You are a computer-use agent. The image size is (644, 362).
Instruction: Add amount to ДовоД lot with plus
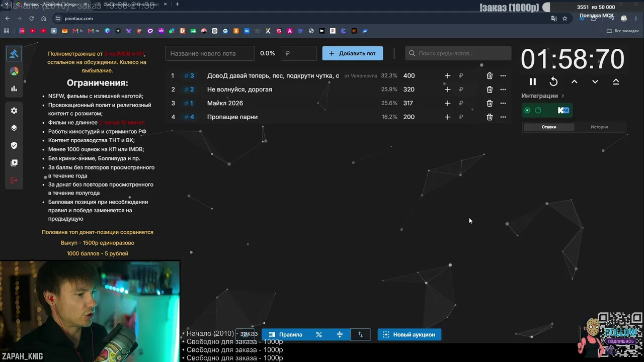coord(448,76)
